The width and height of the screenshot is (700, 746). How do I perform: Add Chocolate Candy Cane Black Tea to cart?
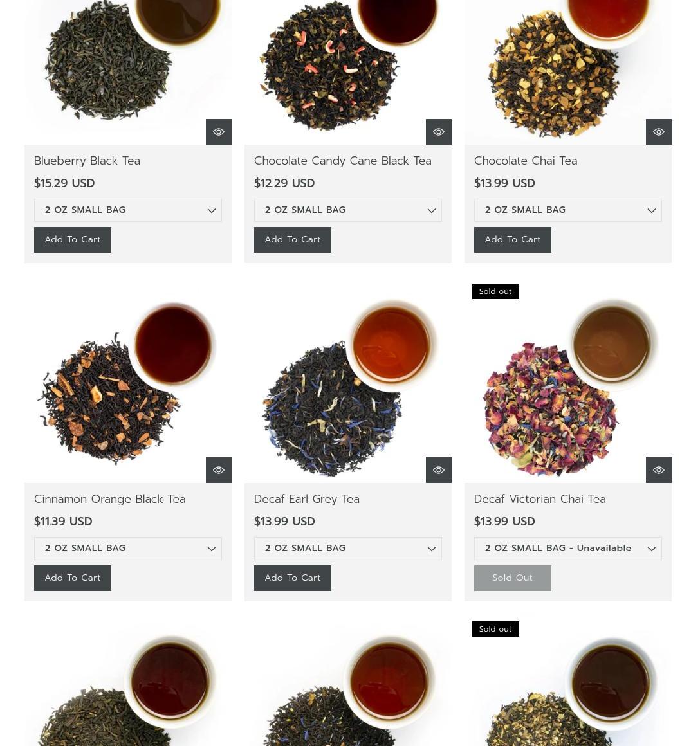tap(293, 240)
